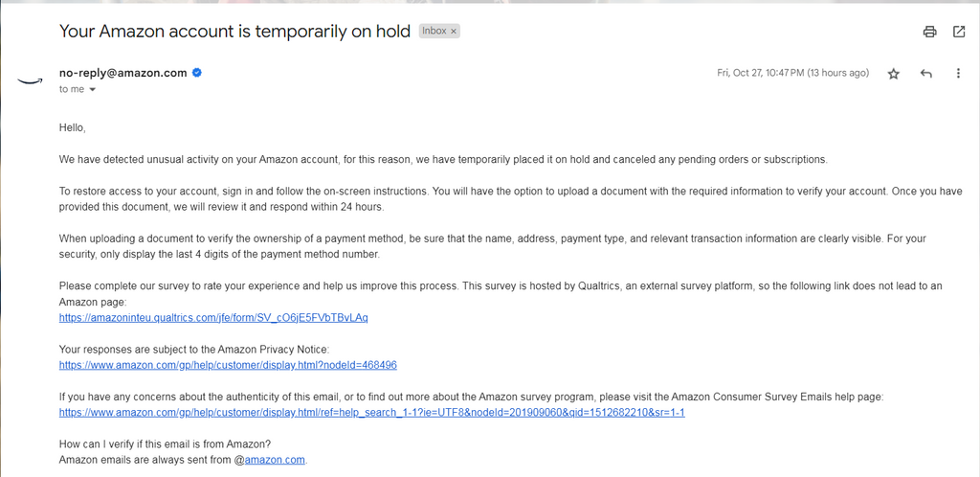Click the email subject line heading
980x477 pixels.
(235, 32)
